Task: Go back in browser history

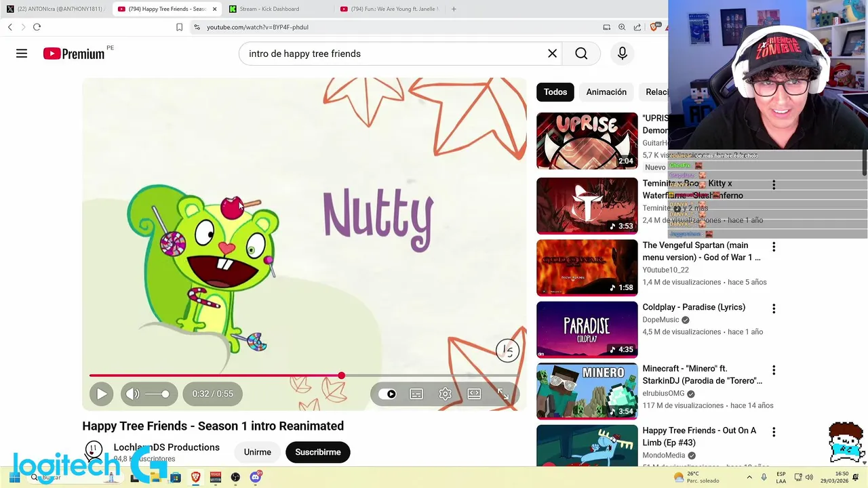Action: (x=9, y=27)
